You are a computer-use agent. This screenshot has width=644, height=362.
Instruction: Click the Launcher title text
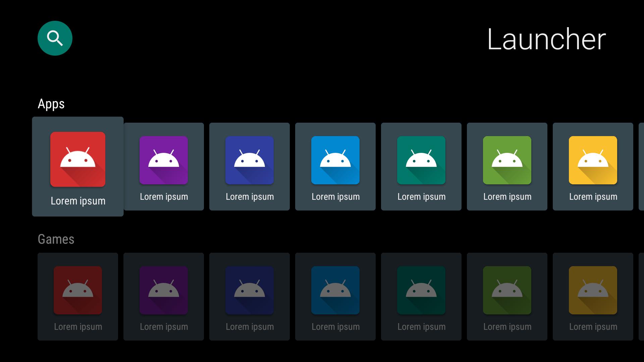pos(546,39)
